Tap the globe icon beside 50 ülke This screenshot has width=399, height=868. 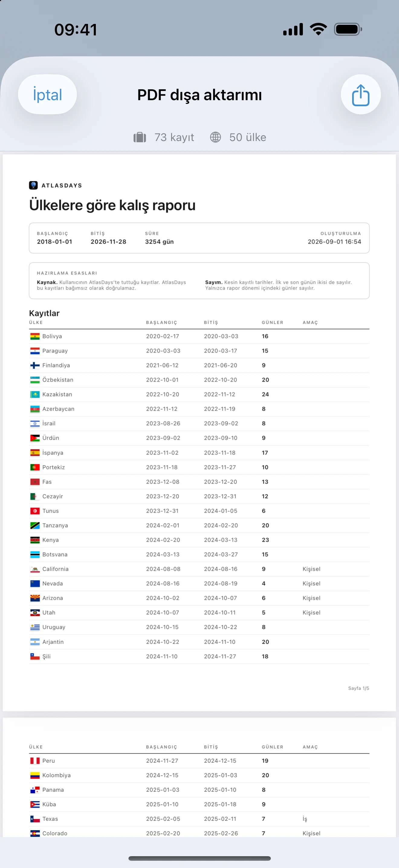215,137
